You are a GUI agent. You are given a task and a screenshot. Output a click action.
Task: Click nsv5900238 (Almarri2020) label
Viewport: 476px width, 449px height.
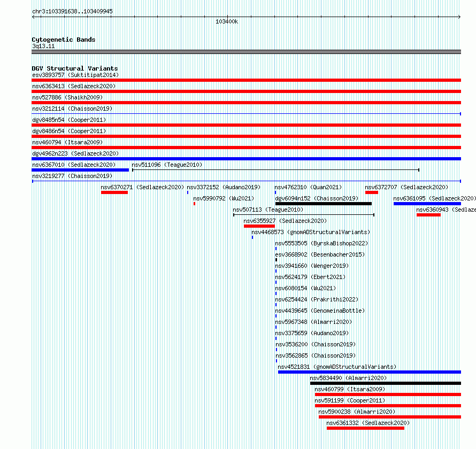coord(357,412)
